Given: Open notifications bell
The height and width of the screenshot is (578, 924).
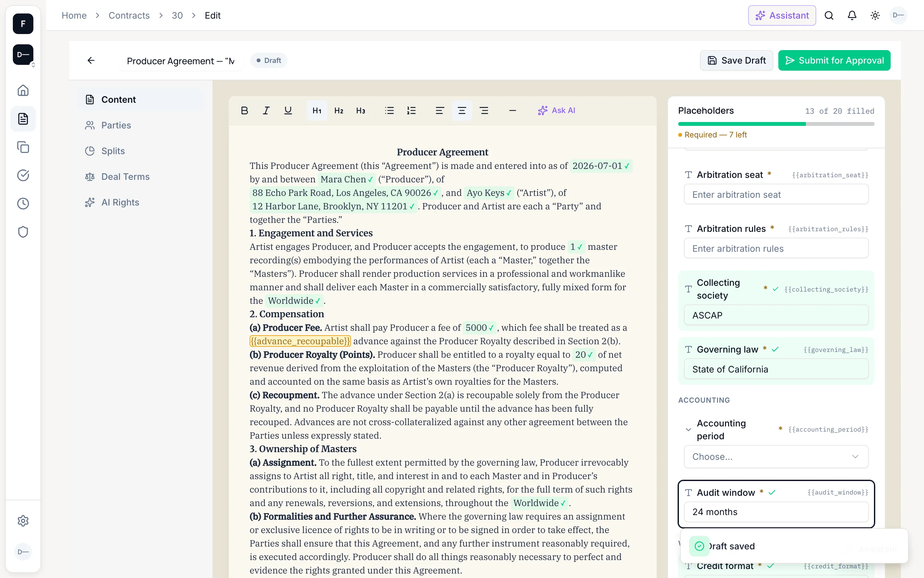Looking at the screenshot, I should [x=852, y=15].
